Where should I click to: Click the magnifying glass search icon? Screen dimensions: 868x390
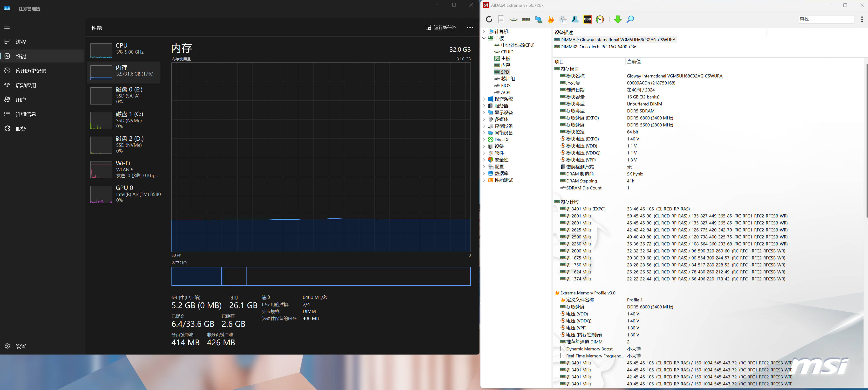(630, 19)
